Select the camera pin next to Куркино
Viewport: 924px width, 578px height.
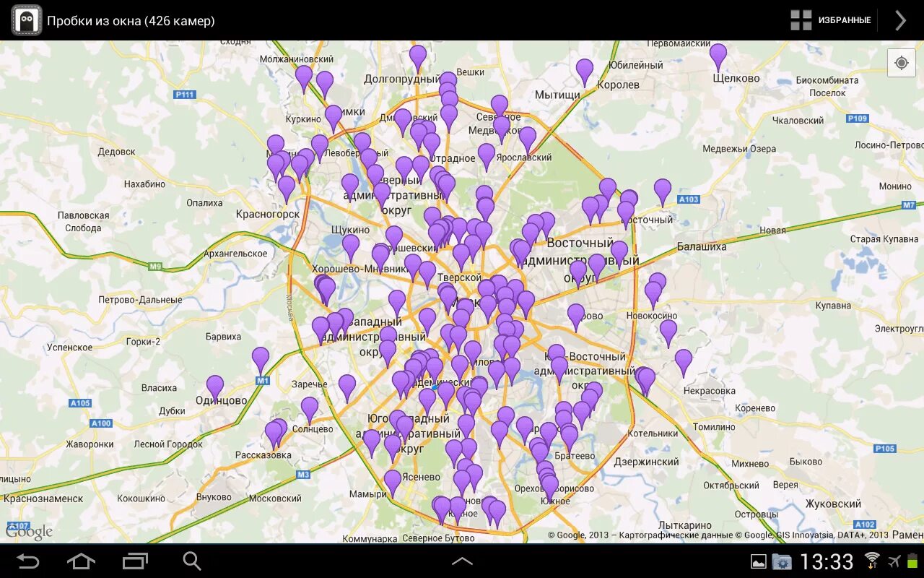334,117
